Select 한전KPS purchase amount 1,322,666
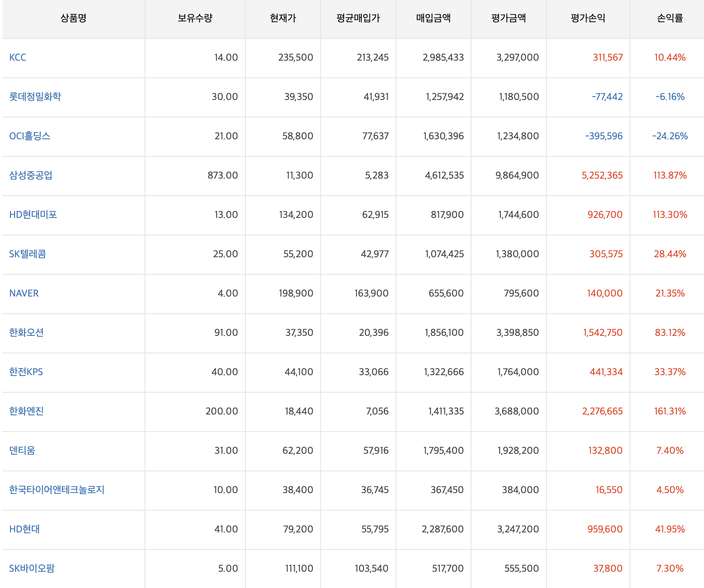 (444, 372)
